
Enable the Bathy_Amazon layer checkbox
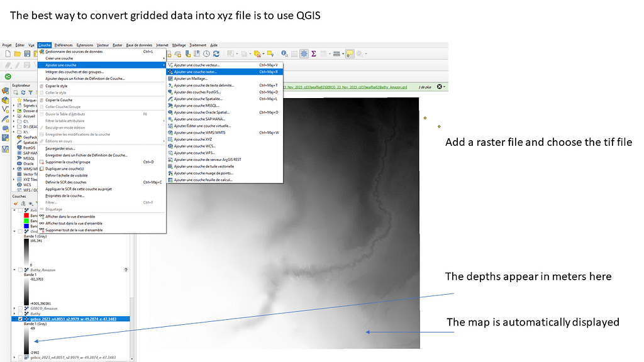pos(20,270)
